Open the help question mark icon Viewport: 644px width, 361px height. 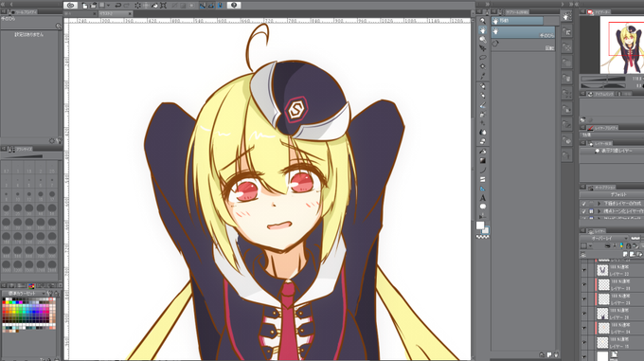[x=234, y=6]
